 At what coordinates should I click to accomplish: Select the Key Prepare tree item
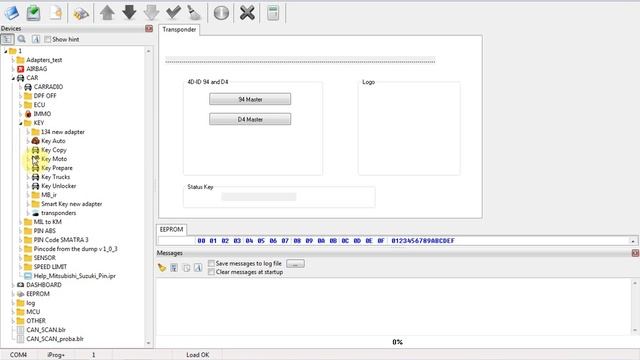(57, 168)
